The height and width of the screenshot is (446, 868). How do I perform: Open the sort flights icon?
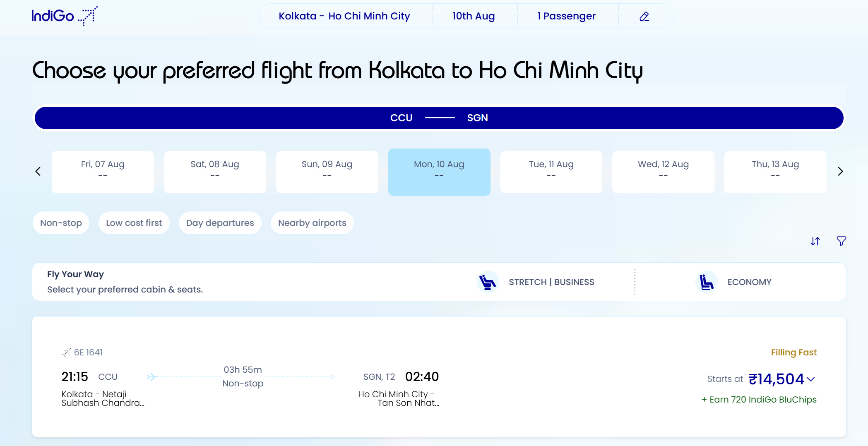click(815, 241)
